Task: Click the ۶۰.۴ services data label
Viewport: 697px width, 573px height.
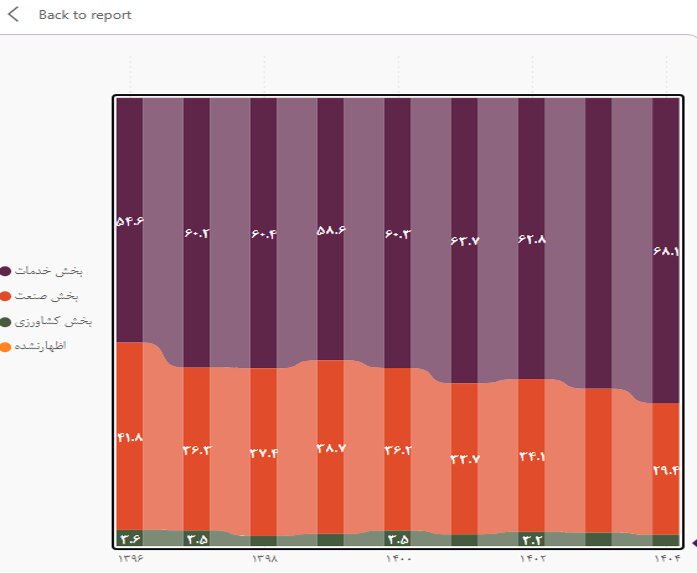Action: pyautogui.click(x=264, y=233)
